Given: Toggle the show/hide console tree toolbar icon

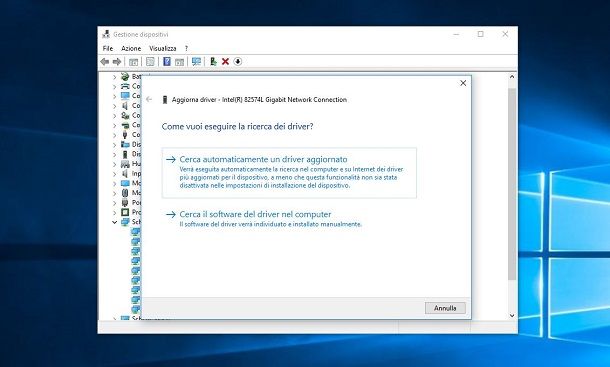Looking at the screenshot, I should (133, 61).
